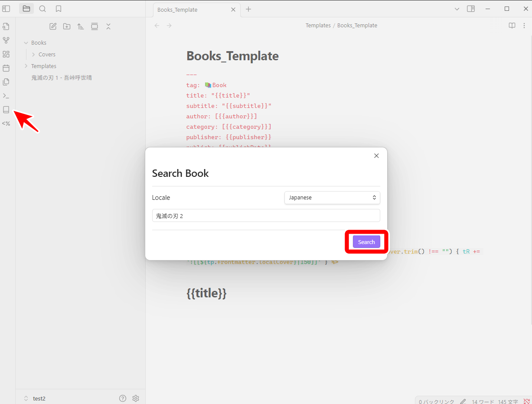Click the sync status icon in status bar
Screen dimensions: 532x404
click(x=527, y=402)
